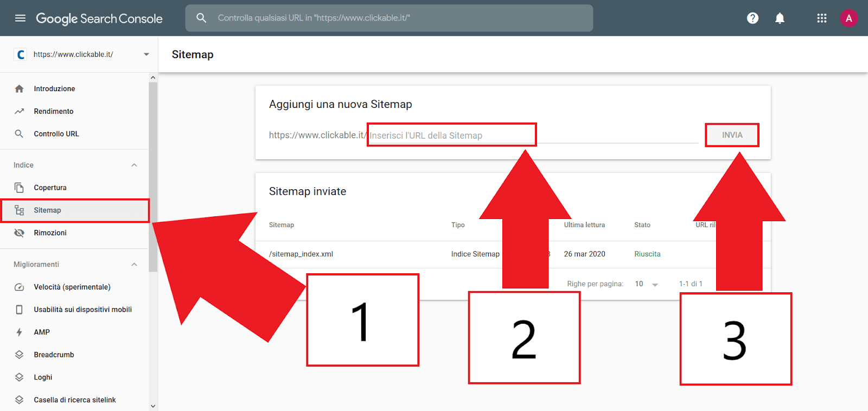Screen dimensions: 868x411
Task: Open the /sitemap_index.xml row
Action: tap(513, 254)
